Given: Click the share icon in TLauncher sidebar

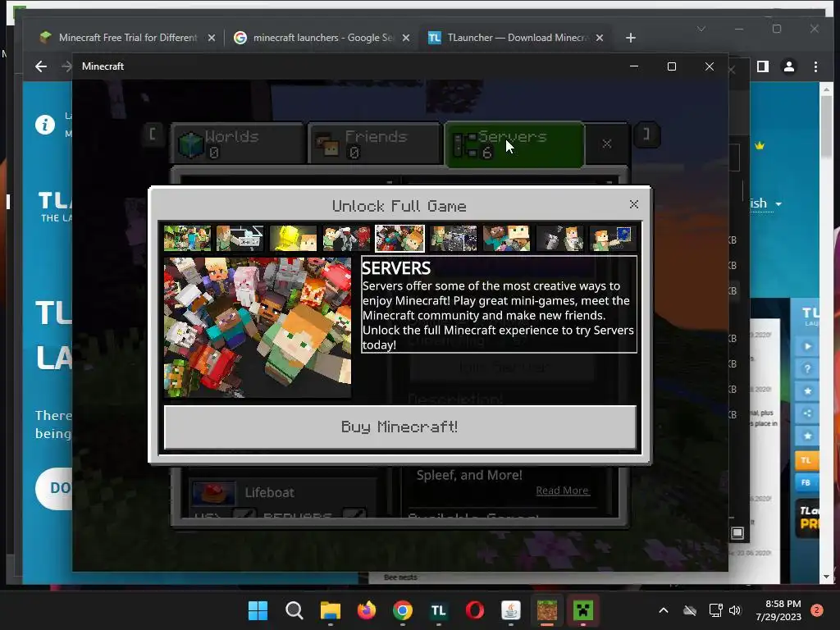Looking at the screenshot, I should [x=807, y=413].
